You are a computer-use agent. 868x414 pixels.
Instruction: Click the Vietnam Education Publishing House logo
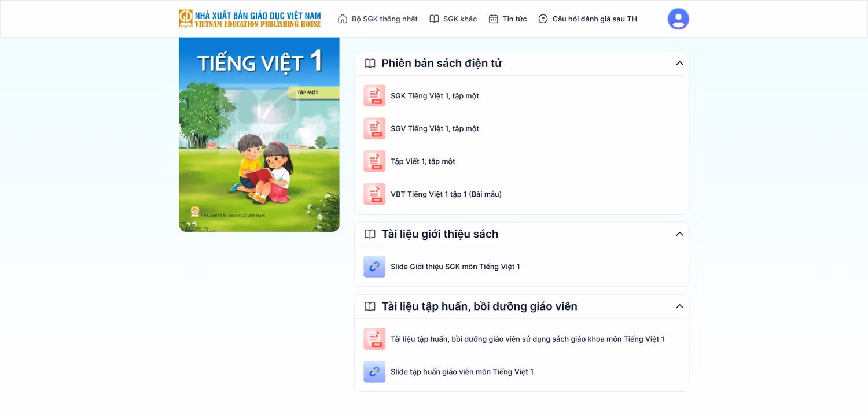point(250,19)
